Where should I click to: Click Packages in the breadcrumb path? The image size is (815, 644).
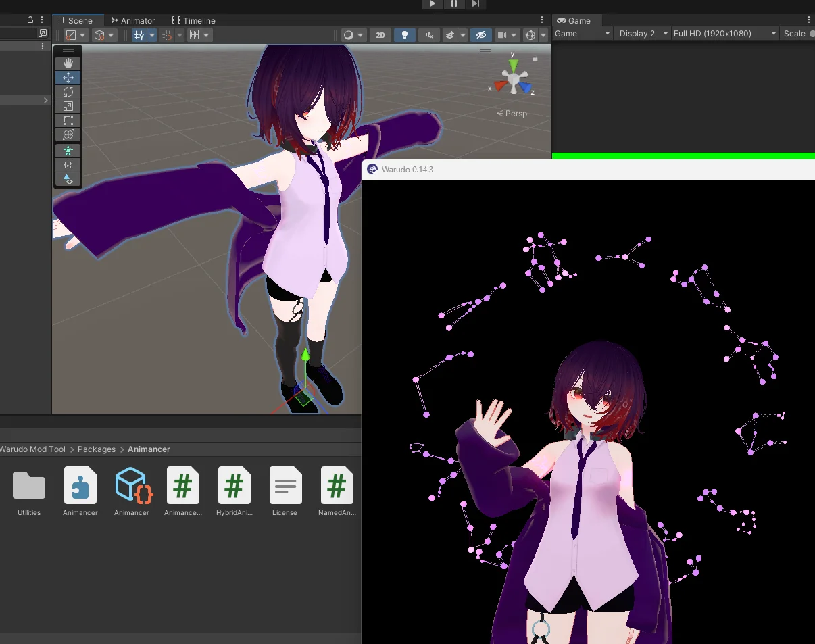pos(97,449)
